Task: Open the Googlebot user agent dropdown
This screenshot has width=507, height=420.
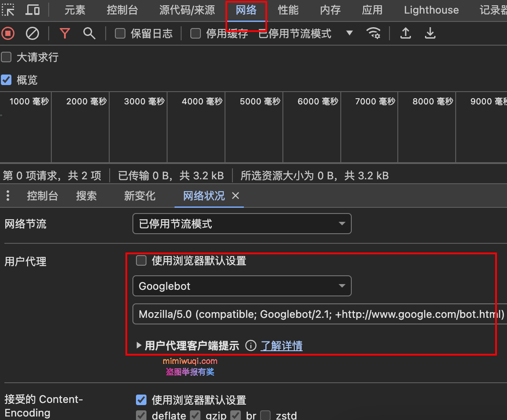Action: point(242,286)
